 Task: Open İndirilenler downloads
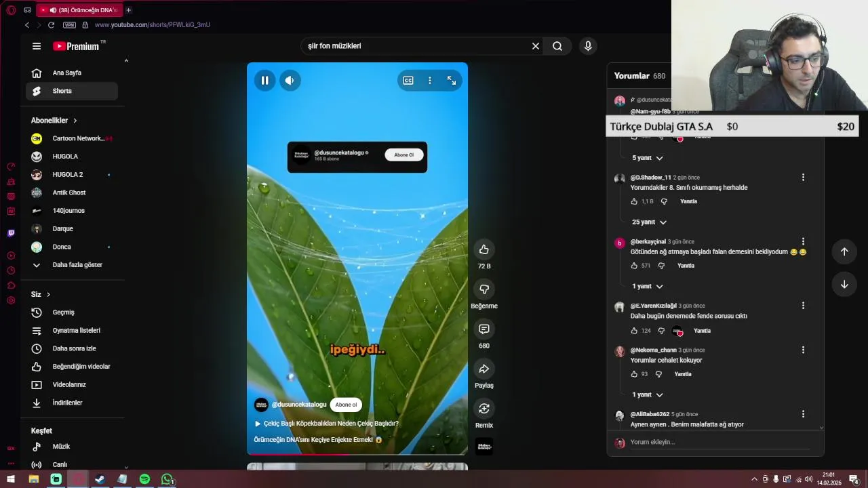tap(72, 403)
